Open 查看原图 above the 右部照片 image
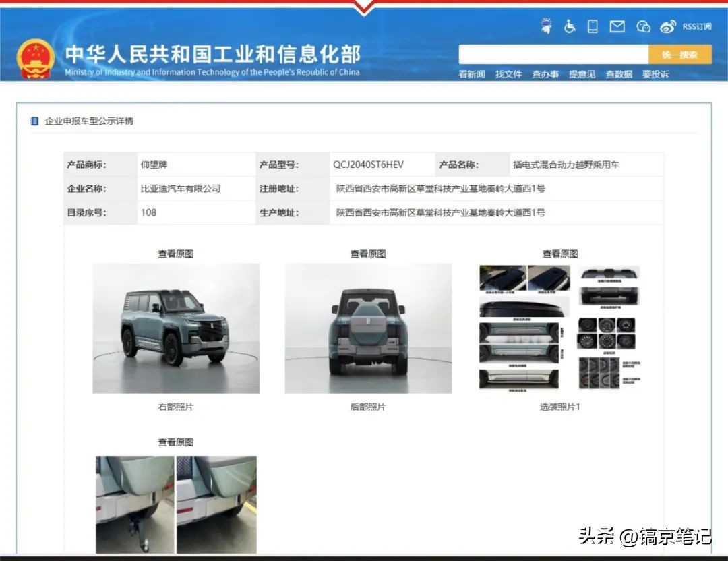The height and width of the screenshot is (561, 728). pos(175,254)
